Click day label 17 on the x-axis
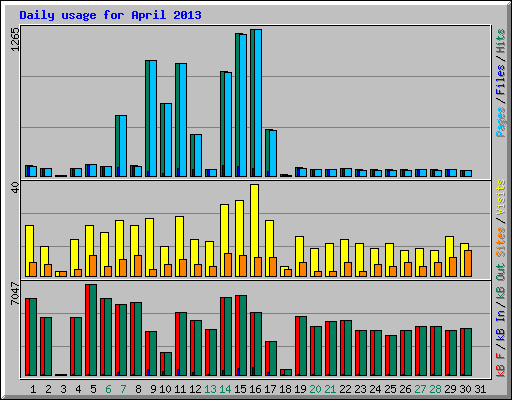 coord(270,389)
